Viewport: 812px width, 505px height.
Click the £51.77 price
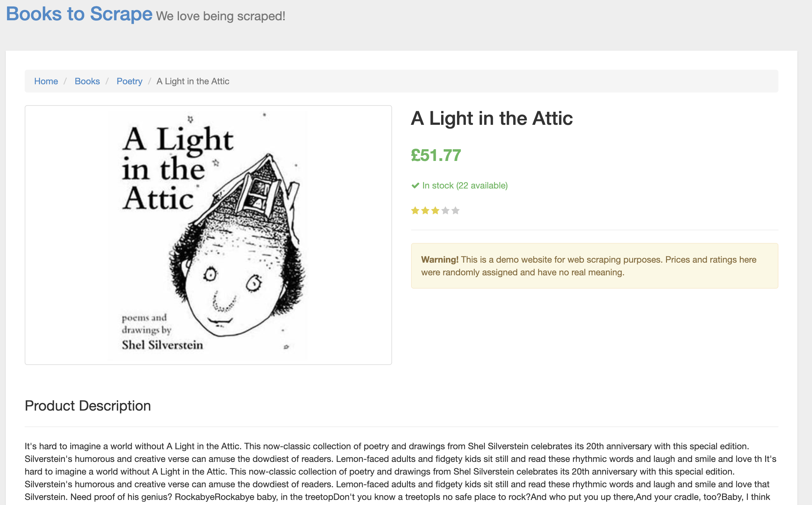click(x=436, y=155)
